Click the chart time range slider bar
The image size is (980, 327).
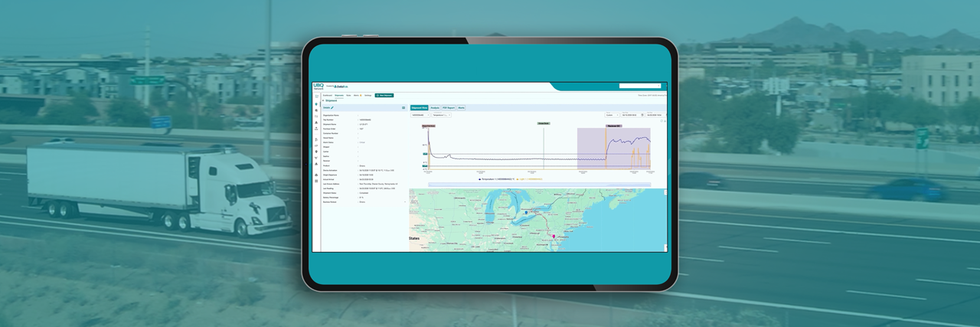[x=539, y=185]
